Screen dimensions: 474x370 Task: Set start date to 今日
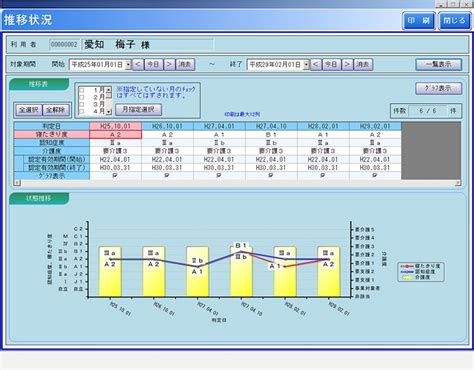click(x=154, y=64)
